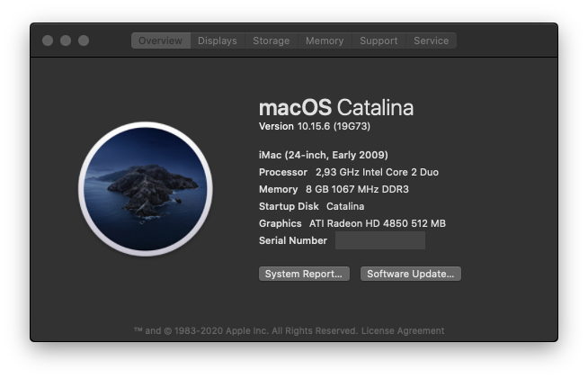Select the iMac (24-inch, Early 2009) text
The width and height of the screenshot is (588, 379).
point(324,155)
